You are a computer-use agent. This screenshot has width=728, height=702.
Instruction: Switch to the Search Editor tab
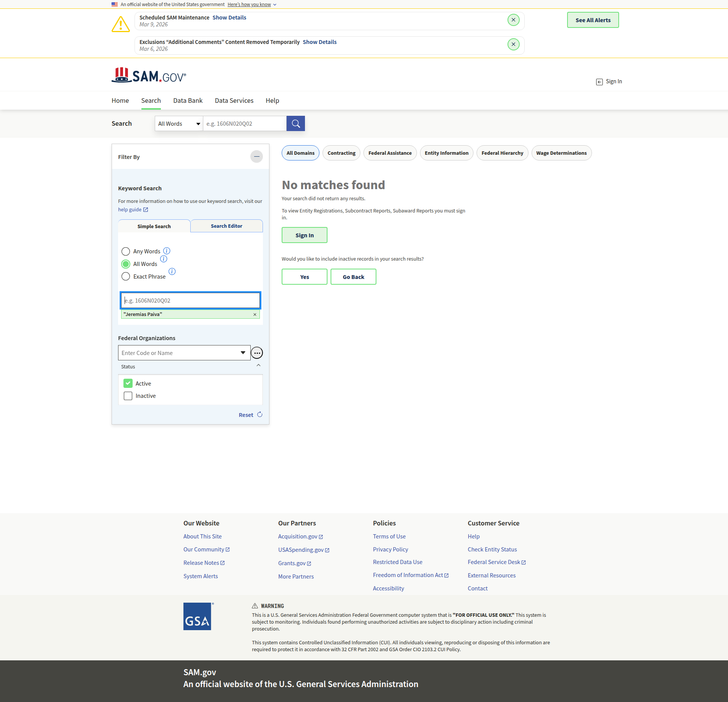point(226,226)
